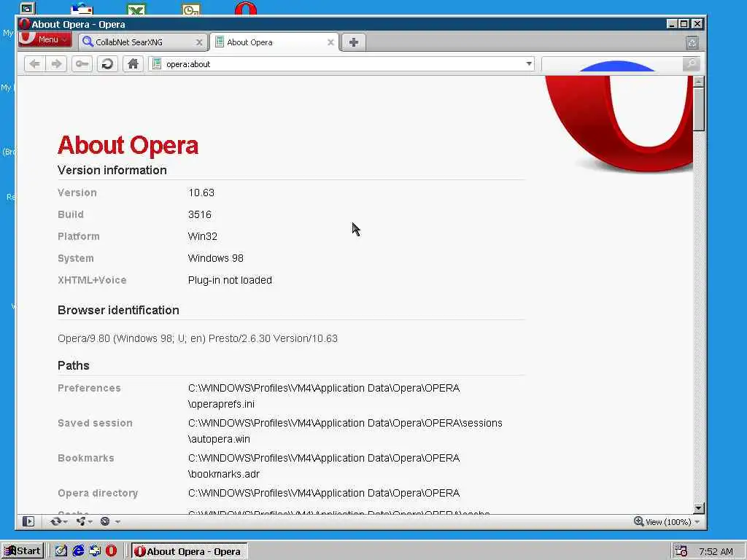Image resolution: width=747 pixels, height=560 pixels.
Task: Click the vertical scrollbar thumb
Action: point(699,109)
